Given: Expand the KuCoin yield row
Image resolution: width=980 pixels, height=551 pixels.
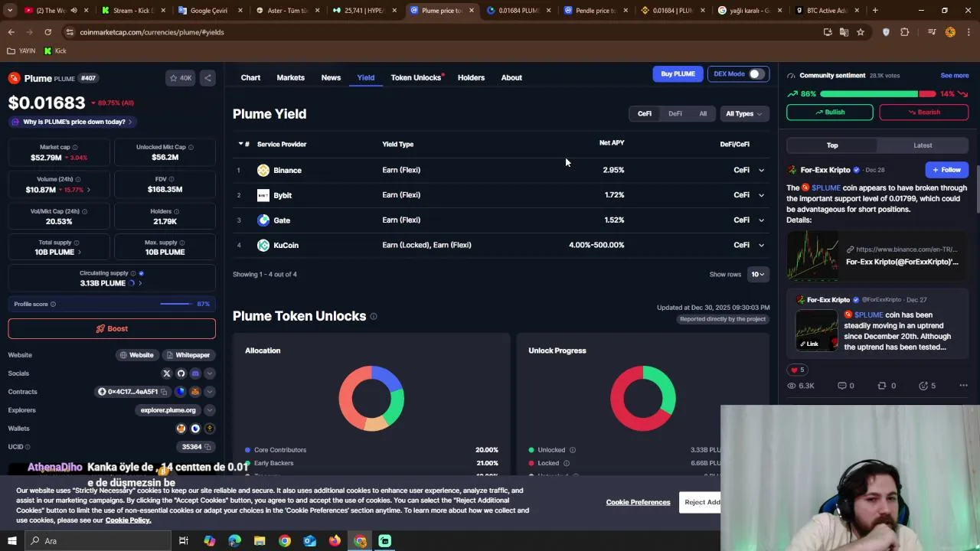Looking at the screenshot, I should [761, 246].
